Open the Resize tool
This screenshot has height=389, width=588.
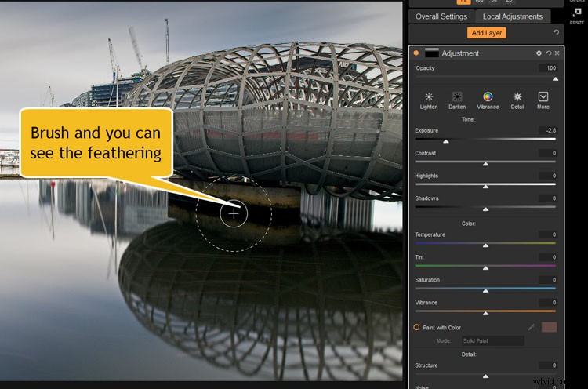[x=577, y=16]
